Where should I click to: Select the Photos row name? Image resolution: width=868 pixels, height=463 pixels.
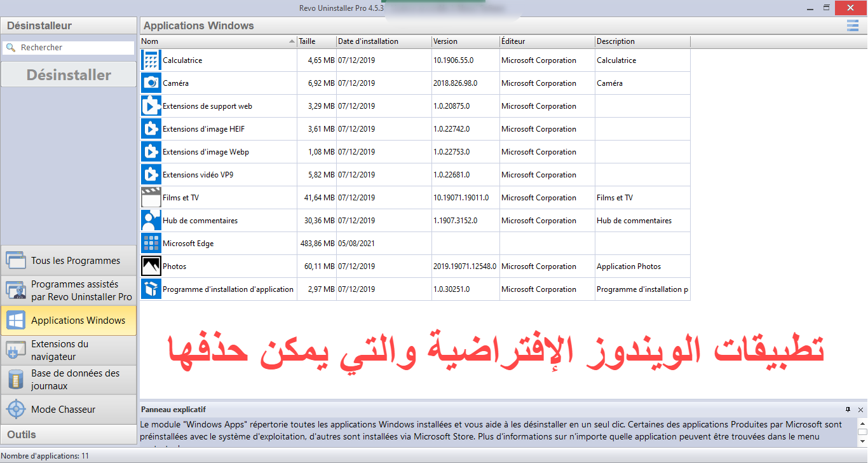174,266
